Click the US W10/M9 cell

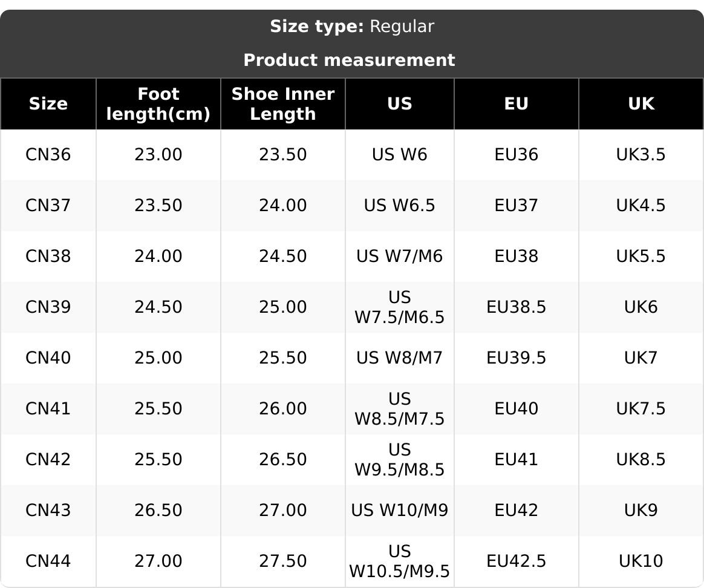(x=399, y=511)
